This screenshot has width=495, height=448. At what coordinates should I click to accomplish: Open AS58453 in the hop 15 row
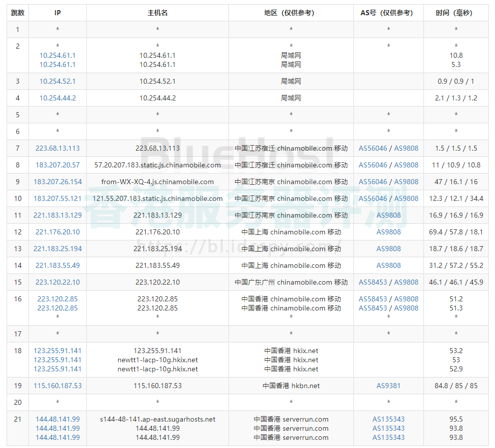(373, 282)
